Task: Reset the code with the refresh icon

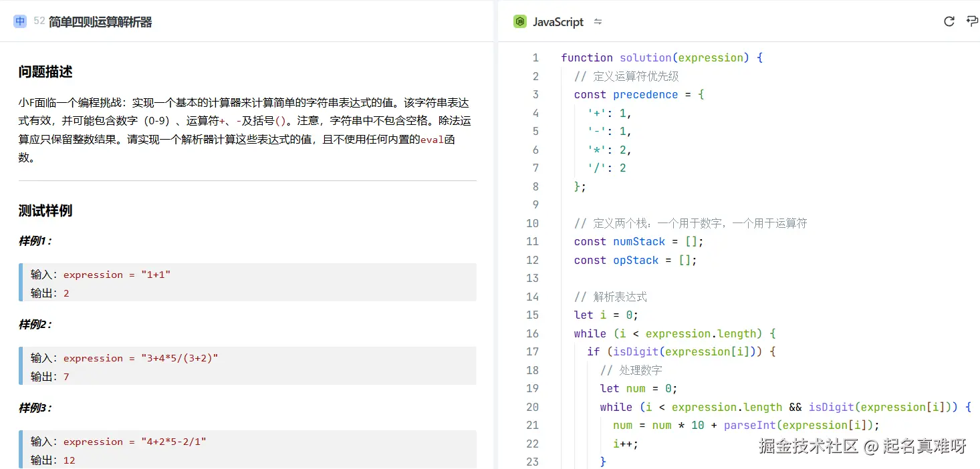Action: coord(949,21)
